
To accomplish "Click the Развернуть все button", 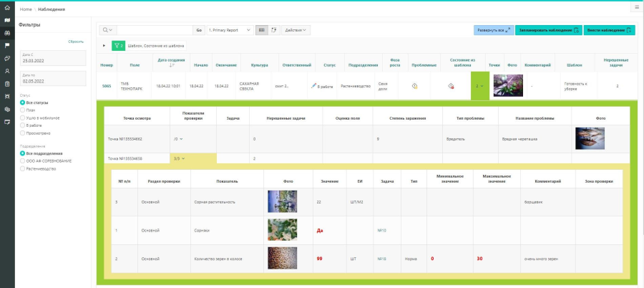I will click(x=493, y=30).
